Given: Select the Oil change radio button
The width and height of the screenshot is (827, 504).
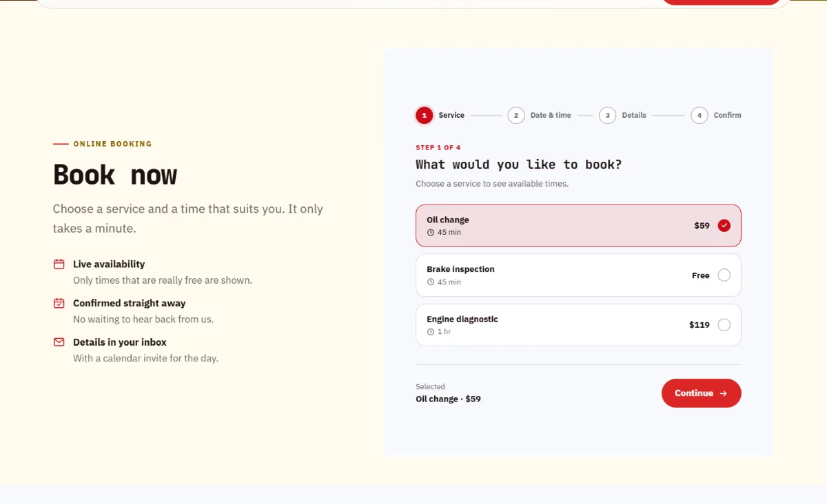Looking at the screenshot, I should point(724,225).
